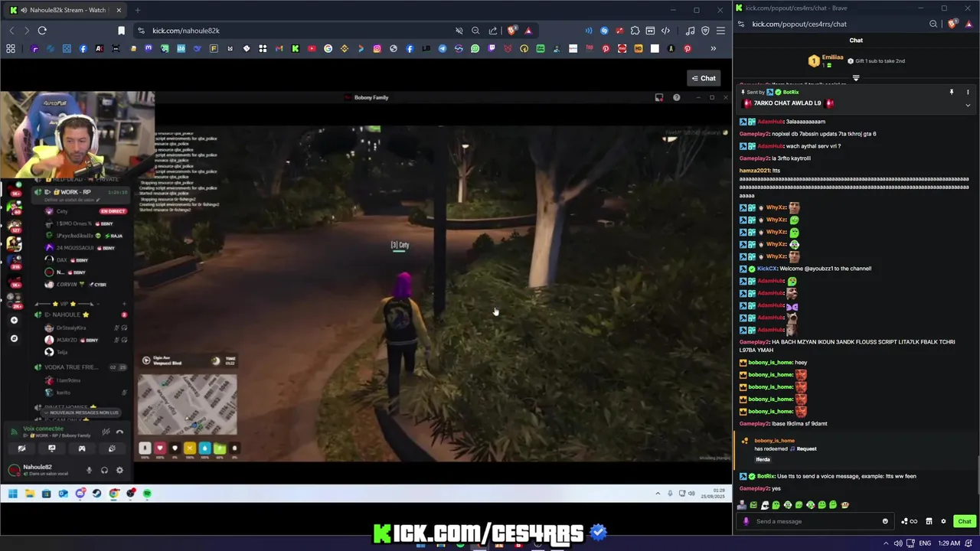Open the media control music note icon

click(690, 31)
